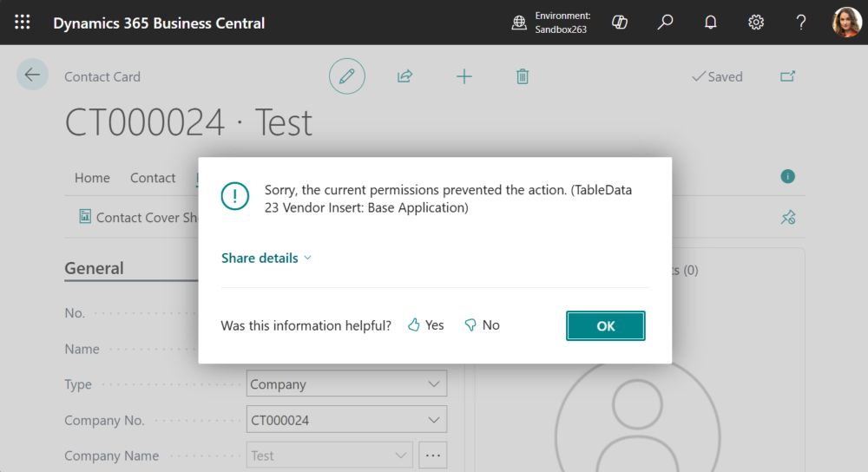The width and height of the screenshot is (868, 472).
Task: Click OK to dismiss the permissions error
Action: coord(606,326)
